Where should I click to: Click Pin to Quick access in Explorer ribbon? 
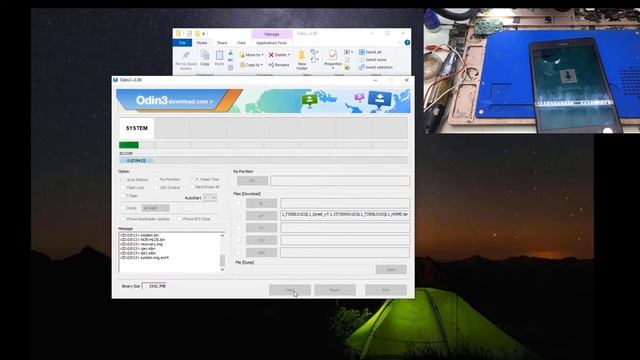click(186, 60)
